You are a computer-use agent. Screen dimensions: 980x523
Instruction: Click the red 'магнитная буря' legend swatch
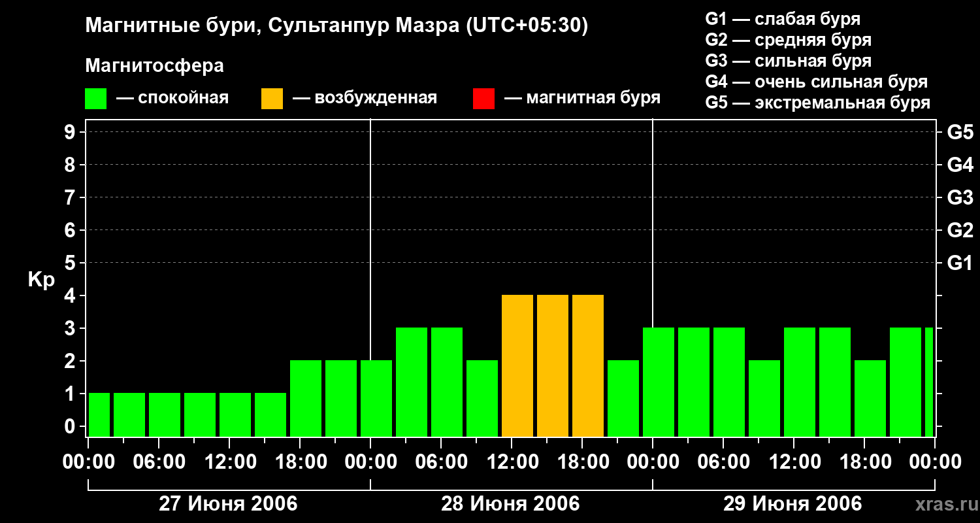pyautogui.click(x=484, y=99)
